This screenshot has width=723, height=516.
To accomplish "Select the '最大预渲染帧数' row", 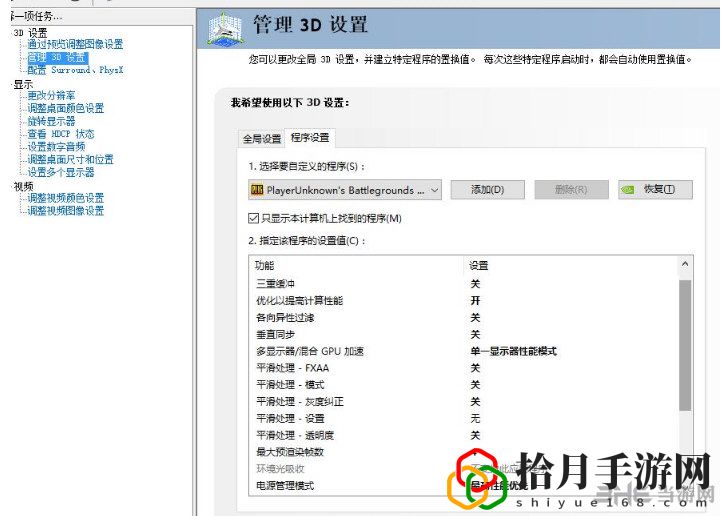I will [x=463, y=452].
